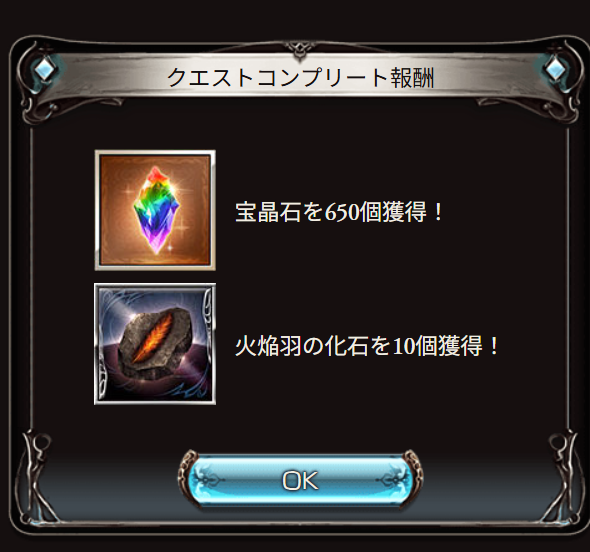590x552 pixels.
Task: Click the orange feather inside the fossil rock
Action: tap(154, 338)
